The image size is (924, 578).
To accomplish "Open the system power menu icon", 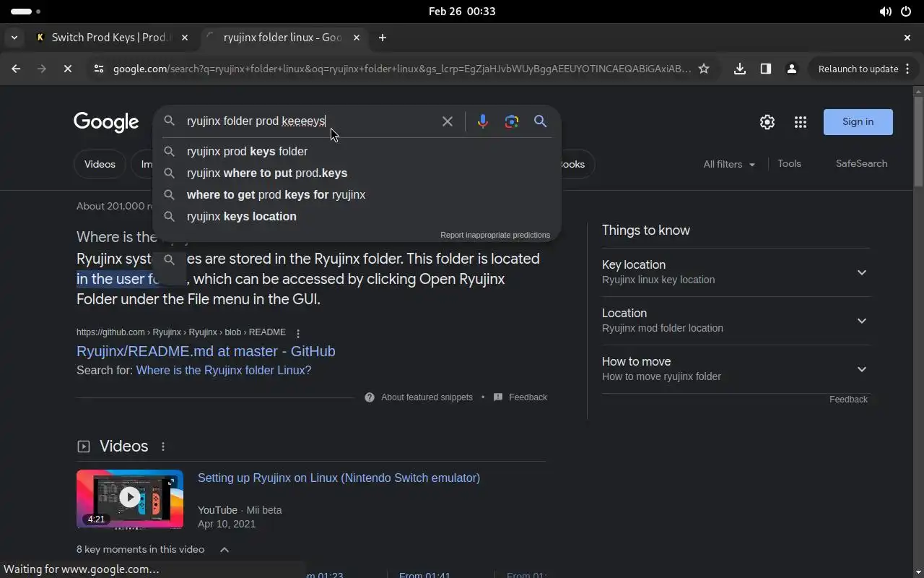I will tap(906, 12).
